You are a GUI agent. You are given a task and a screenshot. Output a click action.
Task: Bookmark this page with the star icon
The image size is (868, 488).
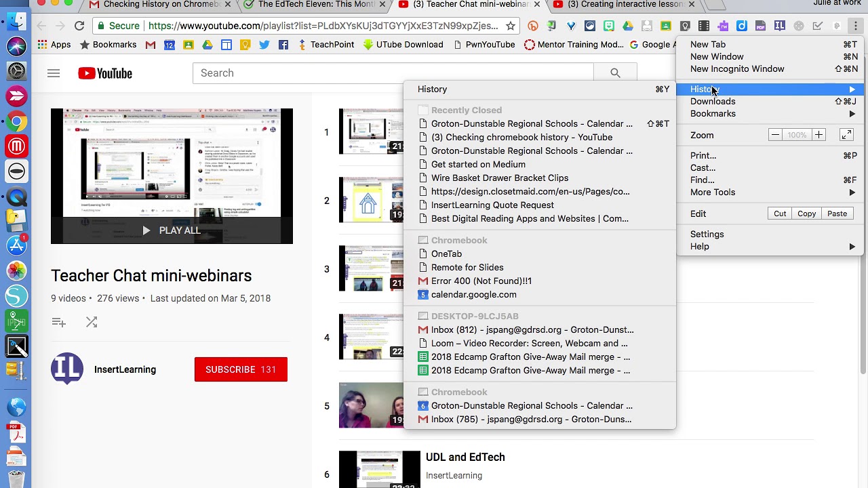[511, 26]
